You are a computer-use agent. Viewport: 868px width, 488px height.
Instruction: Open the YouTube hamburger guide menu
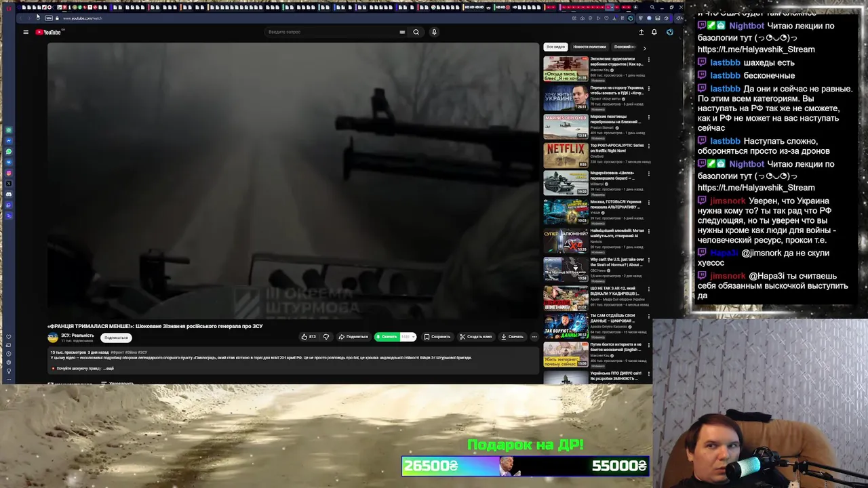pos(26,32)
